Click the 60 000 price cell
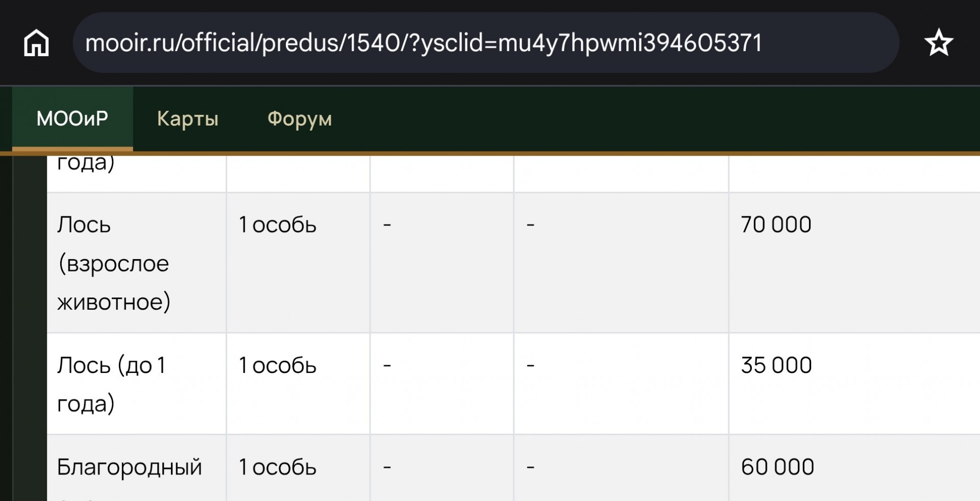 click(x=854, y=468)
